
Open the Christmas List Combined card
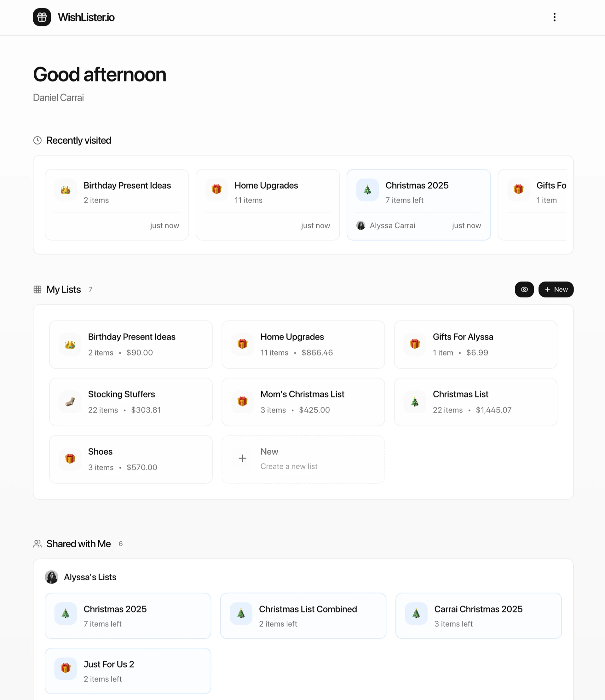(x=303, y=616)
